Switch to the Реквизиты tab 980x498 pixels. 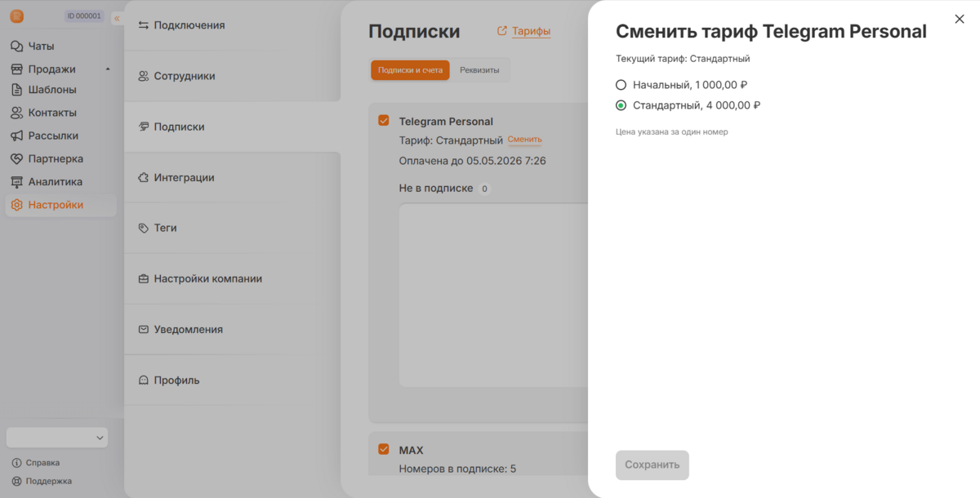[479, 70]
